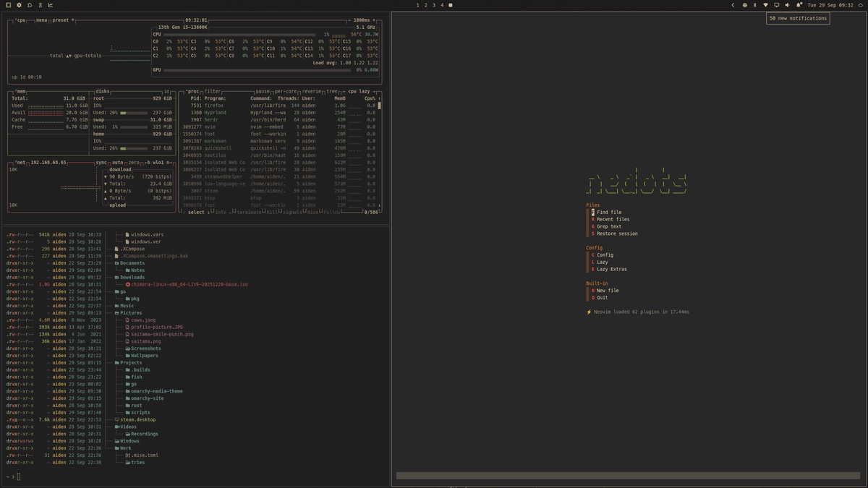This screenshot has height=488, width=868.
Task: Click the swap Used 1% bar
Action: coord(133,127)
